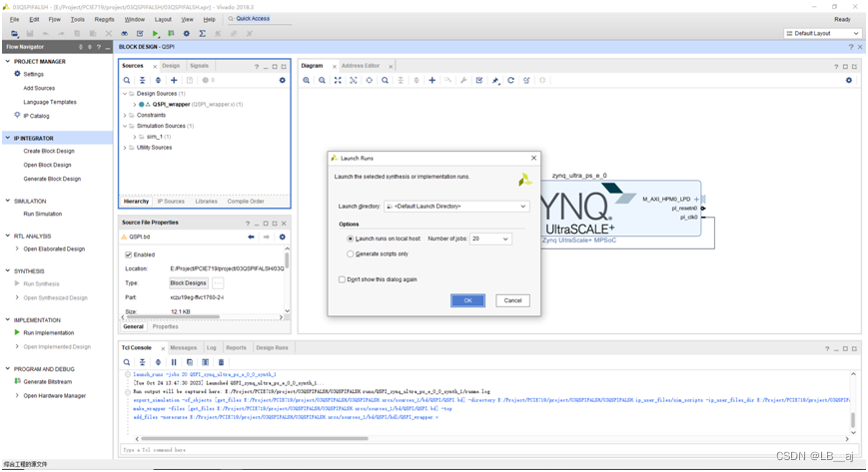This screenshot has width=868, height=472.
Task: Click the copy icon in Tcl Console toolbar
Action: coord(190,362)
